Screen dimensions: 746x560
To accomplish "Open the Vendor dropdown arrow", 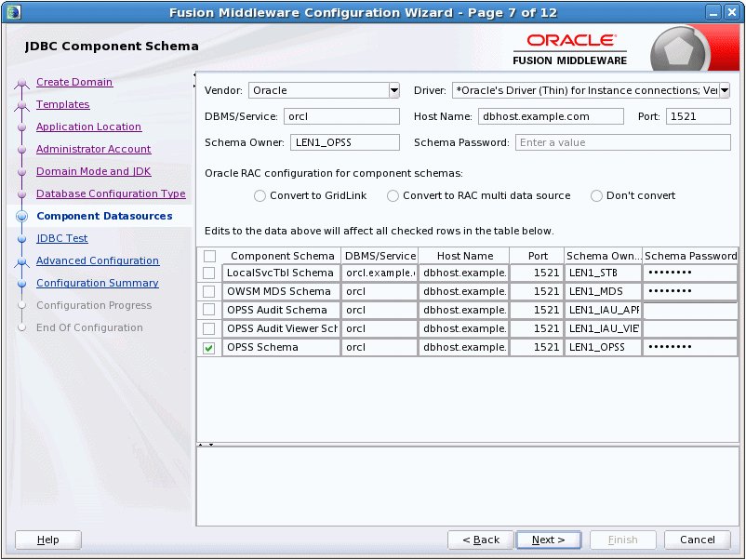I will click(394, 90).
